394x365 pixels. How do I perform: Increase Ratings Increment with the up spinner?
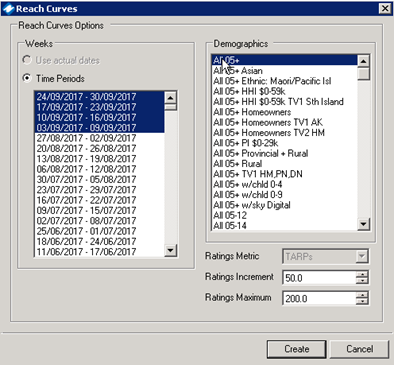point(362,274)
